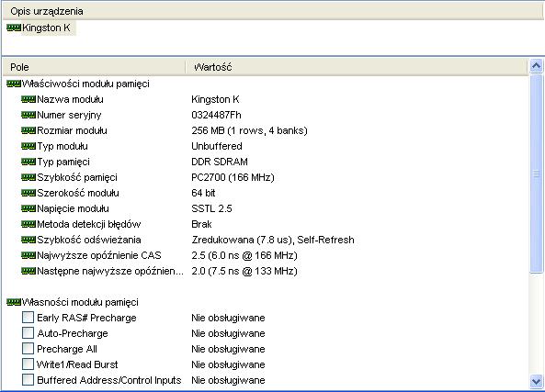Toggle the Early RAS# Precharge checkbox
Screen dimensions: 545x392
[28, 318]
